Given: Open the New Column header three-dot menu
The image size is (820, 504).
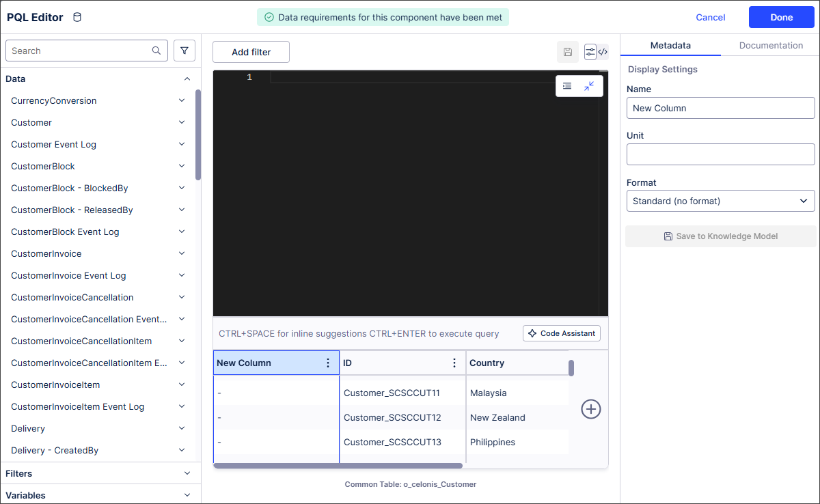Looking at the screenshot, I should (328, 363).
